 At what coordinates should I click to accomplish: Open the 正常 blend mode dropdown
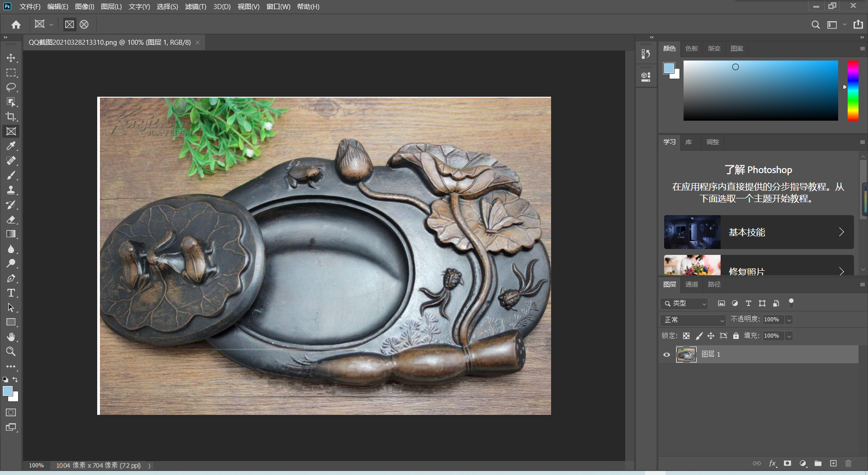click(x=693, y=320)
